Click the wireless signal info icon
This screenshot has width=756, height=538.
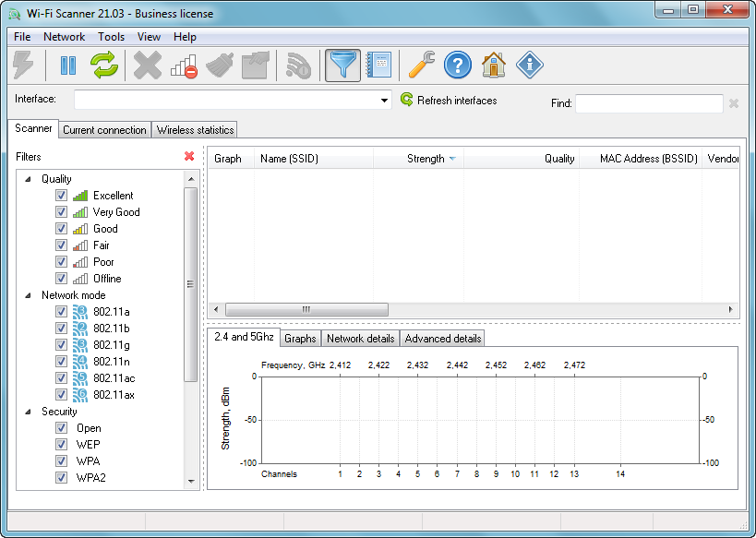click(x=298, y=66)
